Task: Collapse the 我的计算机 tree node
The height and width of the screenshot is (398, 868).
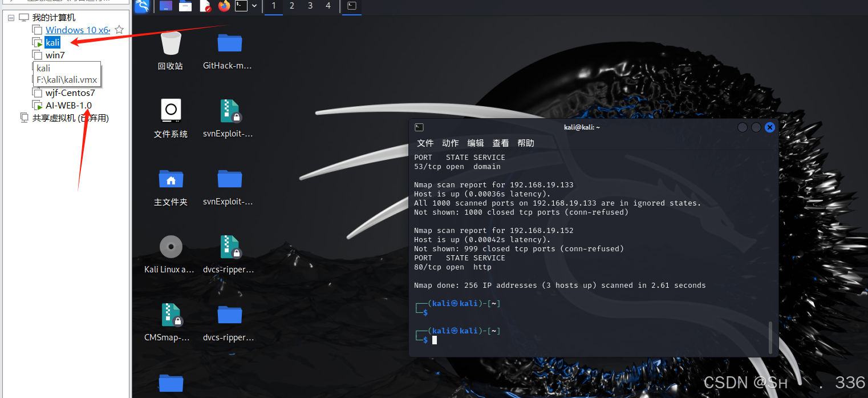Action: (11, 18)
